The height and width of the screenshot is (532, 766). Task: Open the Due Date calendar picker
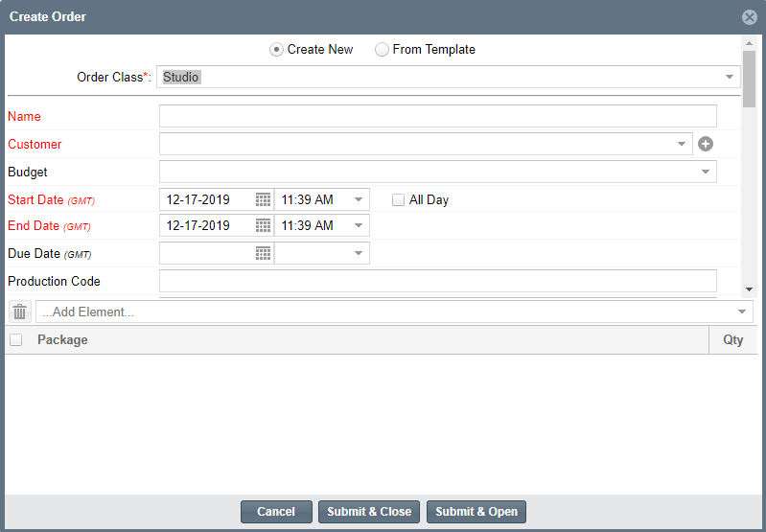pos(263,254)
